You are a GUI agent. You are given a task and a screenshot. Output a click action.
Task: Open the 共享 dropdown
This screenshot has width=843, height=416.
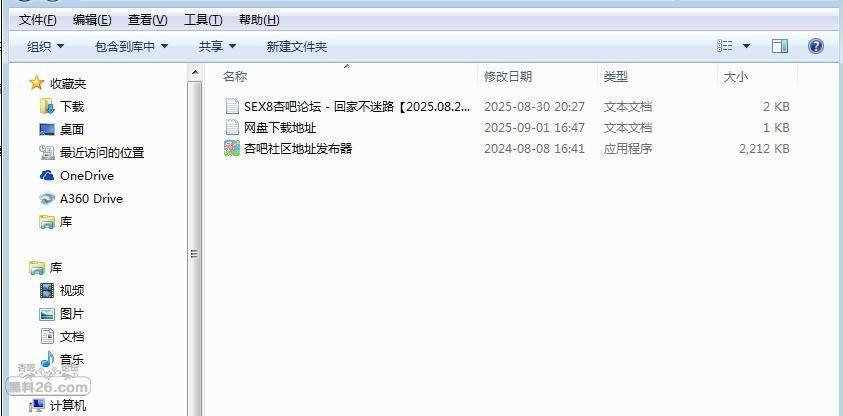(x=217, y=47)
